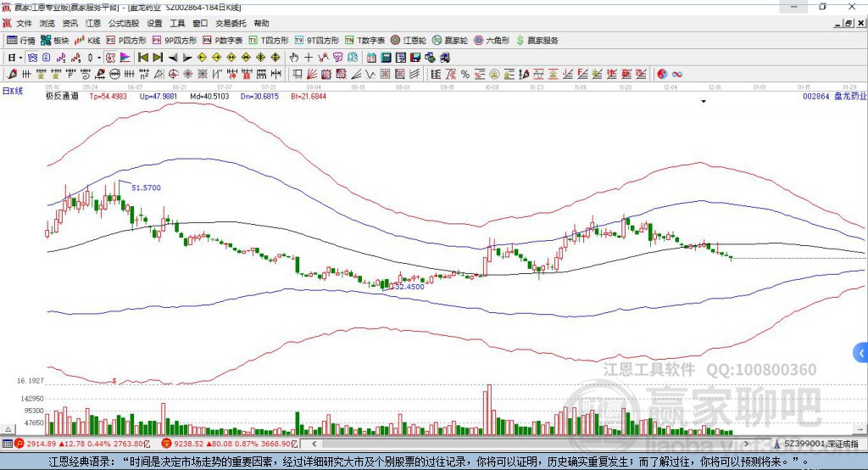This screenshot has width=868, height=470.
Task: Open the T四方形 tool
Action: [269, 41]
